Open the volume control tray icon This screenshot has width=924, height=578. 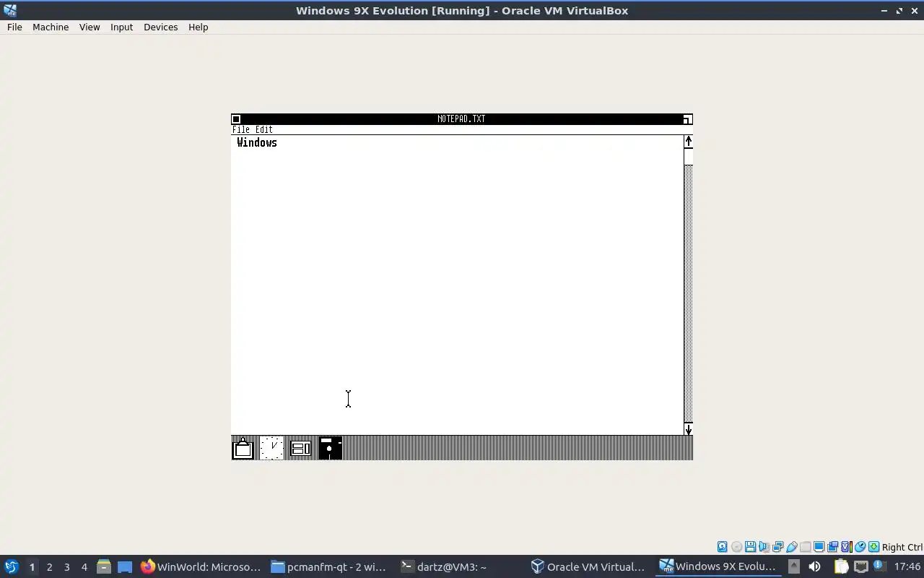814,566
